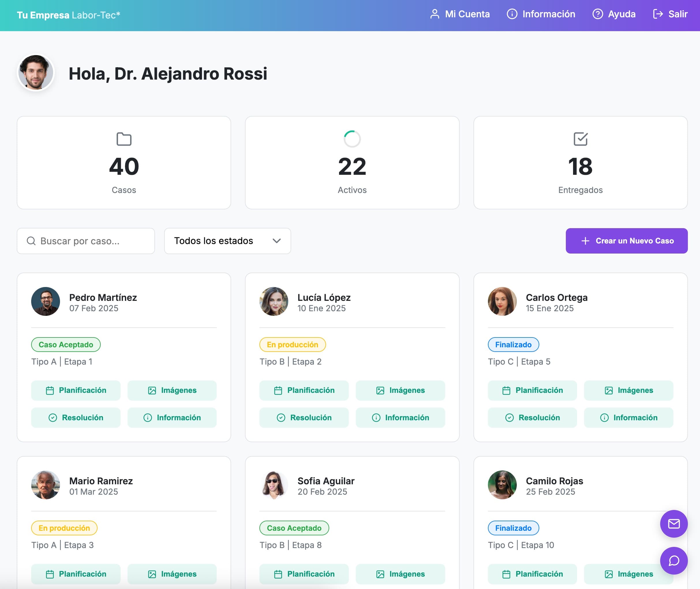Open Resolución for Carlos Ortega
This screenshot has width=700, height=589.
532,417
